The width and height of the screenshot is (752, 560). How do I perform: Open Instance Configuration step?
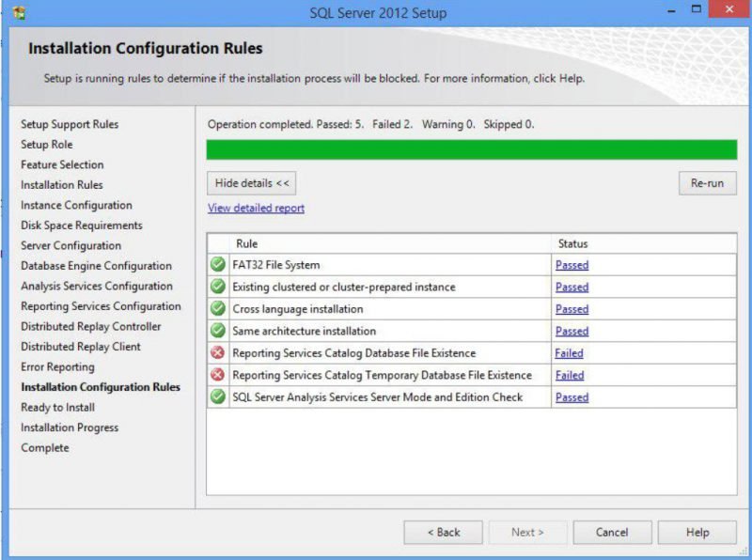pyautogui.click(x=76, y=205)
